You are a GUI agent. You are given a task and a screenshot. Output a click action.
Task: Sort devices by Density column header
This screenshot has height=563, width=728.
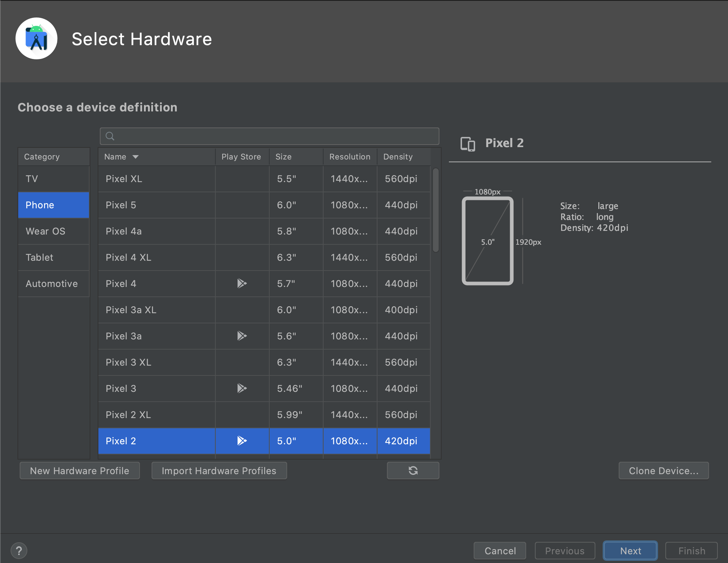tap(398, 157)
